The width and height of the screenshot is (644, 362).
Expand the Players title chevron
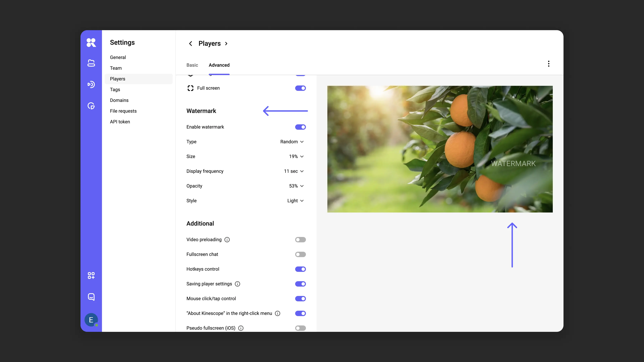pyautogui.click(x=226, y=43)
